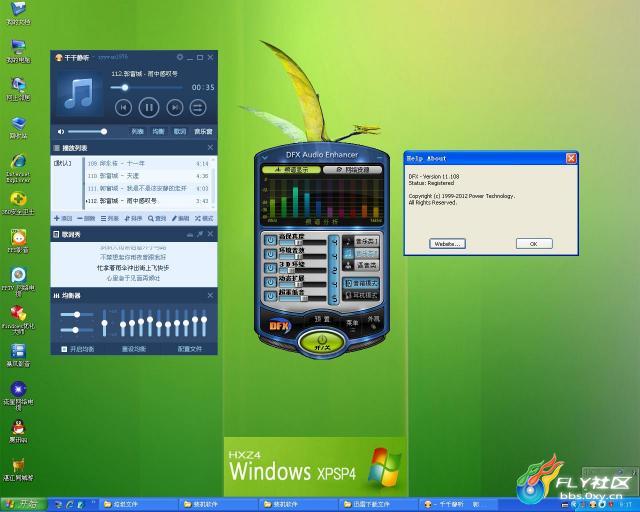
Task: Mute using TTPlayer speaker icon
Action: 61,131
